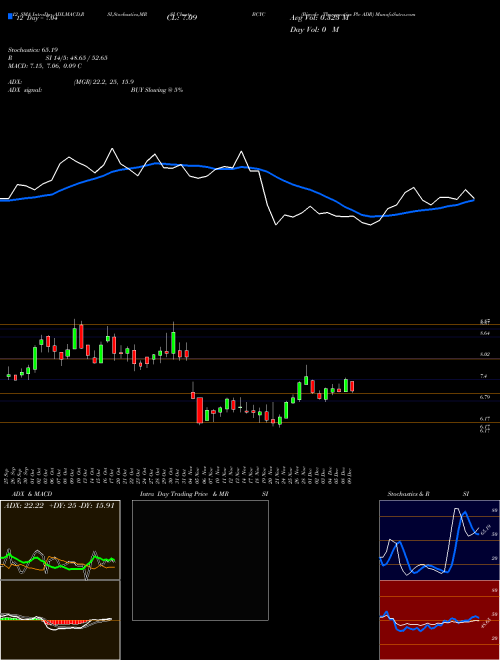Click the 'ADX: 22.22 +DY: 25 -DY: 15.91' header
Screen dimensions: 500x660
pyautogui.click(x=59, y=506)
